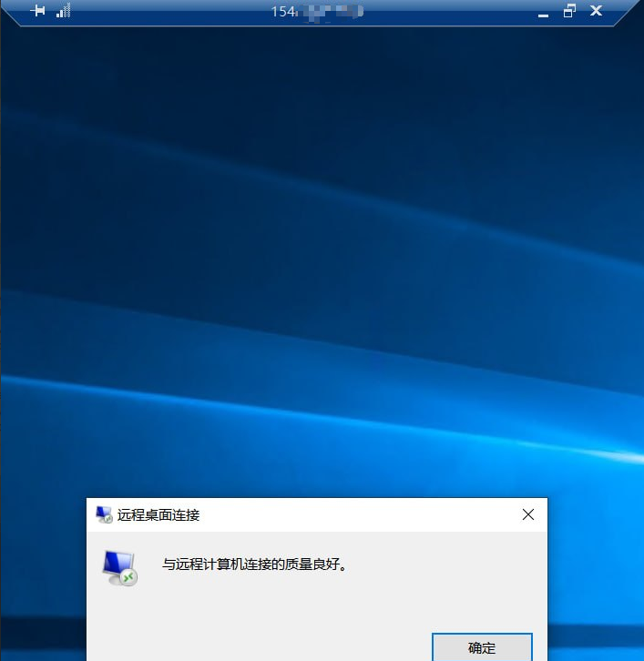
Task: Restore down the remote session window
Action: click(x=569, y=11)
